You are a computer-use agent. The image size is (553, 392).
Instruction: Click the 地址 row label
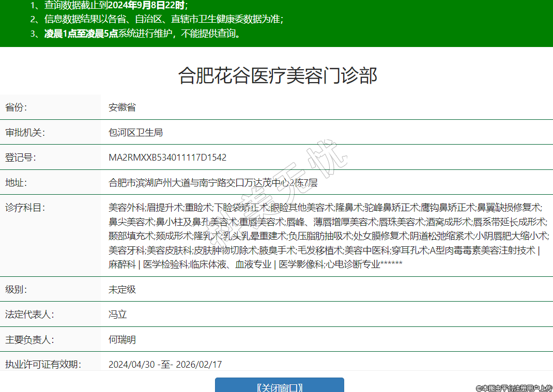click(x=16, y=182)
